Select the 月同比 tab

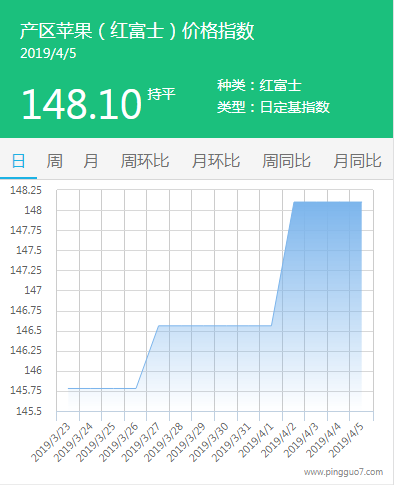[357, 161]
